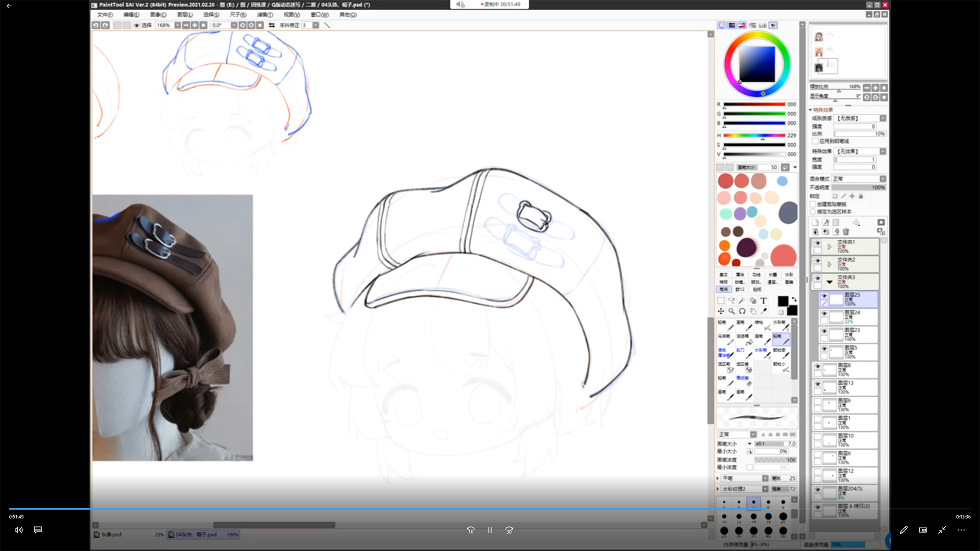The width and height of the screenshot is (980, 551).
Task: Toggle visibility of folder 文件夹2
Action: click(818, 261)
